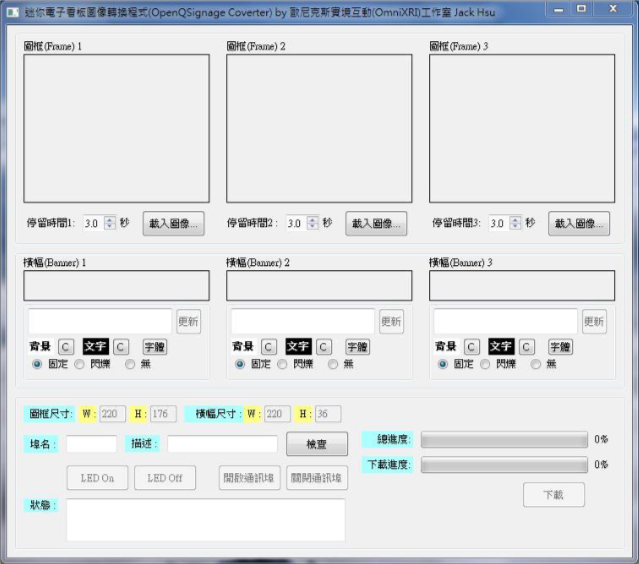Screen dimensions: 639x564
Task: Open Banner 3 background color picker C button
Action: (x=472, y=347)
